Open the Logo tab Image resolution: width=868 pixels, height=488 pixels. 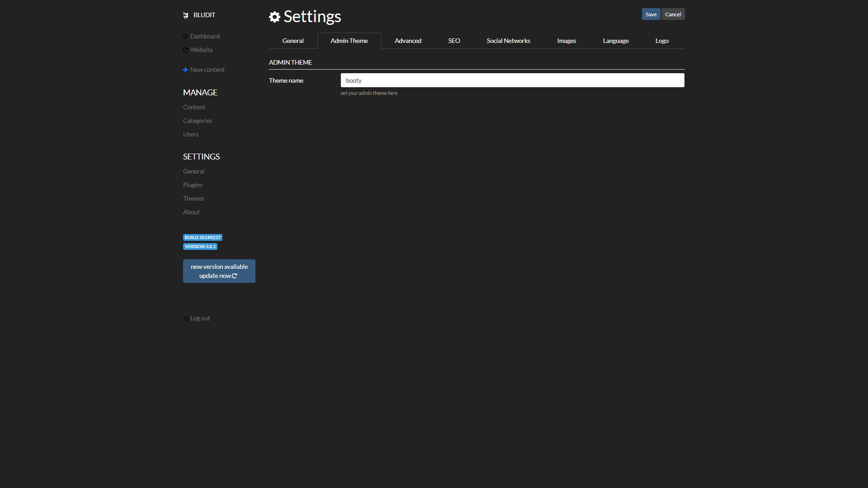pyautogui.click(x=661, y=41)
